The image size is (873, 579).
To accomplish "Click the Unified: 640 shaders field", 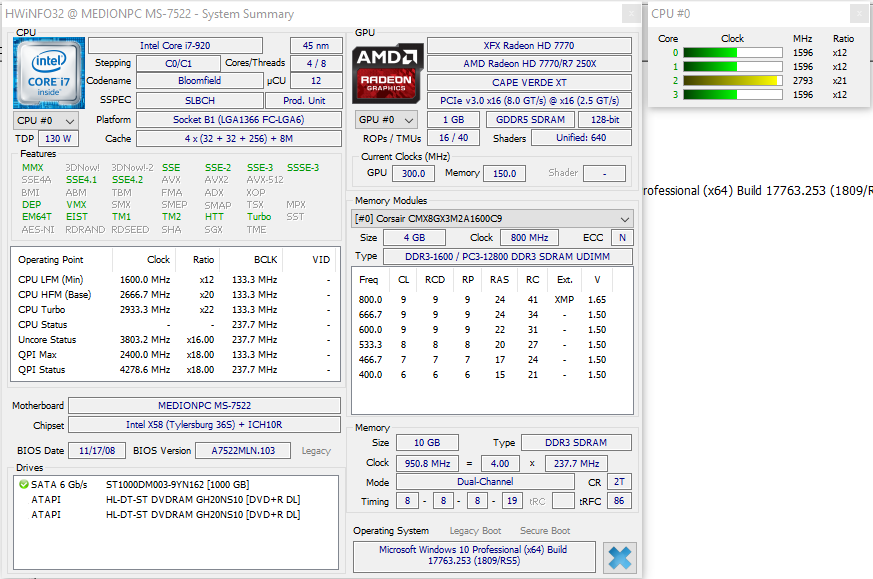I will 581,138.
